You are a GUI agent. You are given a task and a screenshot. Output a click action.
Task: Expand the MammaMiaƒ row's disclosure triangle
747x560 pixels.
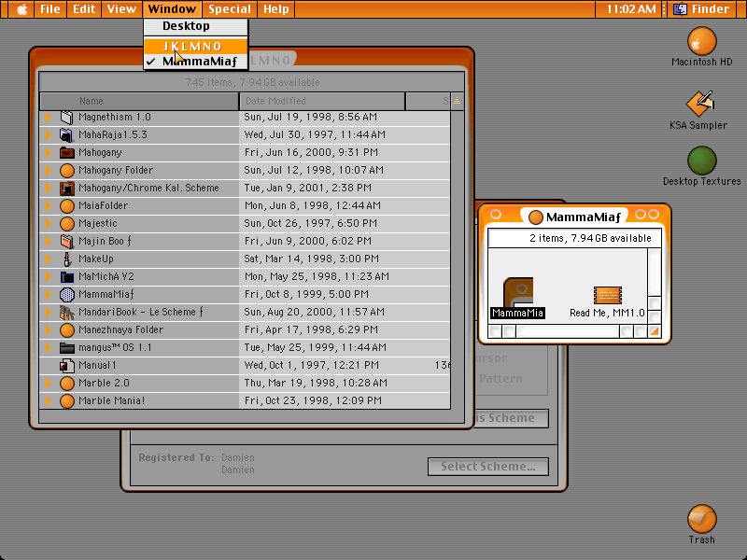tap(49, 294)
